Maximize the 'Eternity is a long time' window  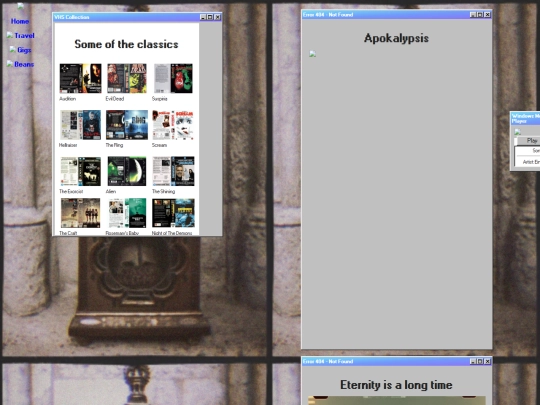(480, 361)
